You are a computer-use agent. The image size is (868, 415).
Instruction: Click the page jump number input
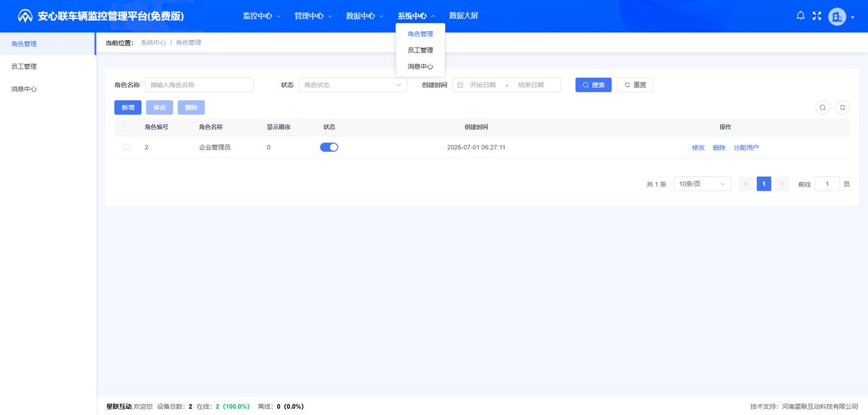827,184
